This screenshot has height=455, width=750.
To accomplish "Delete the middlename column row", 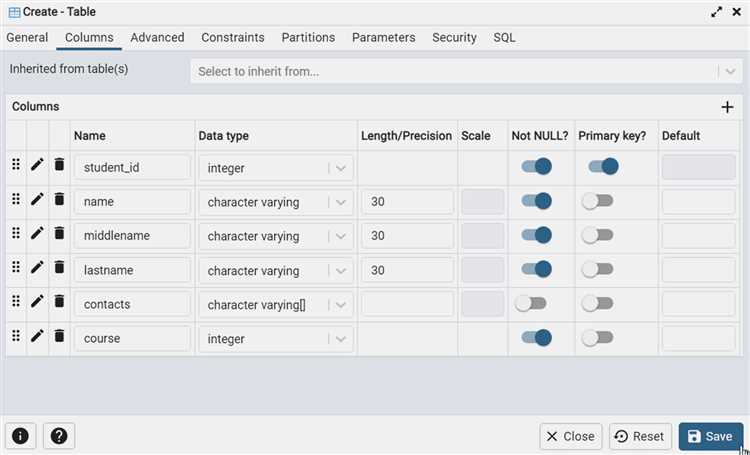I will coord(59,233).
